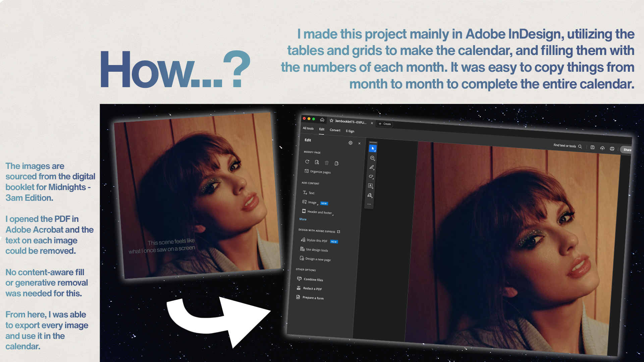Click the add comment tool icon
Viewport: 644px width, 362px height.
(372, 158)
